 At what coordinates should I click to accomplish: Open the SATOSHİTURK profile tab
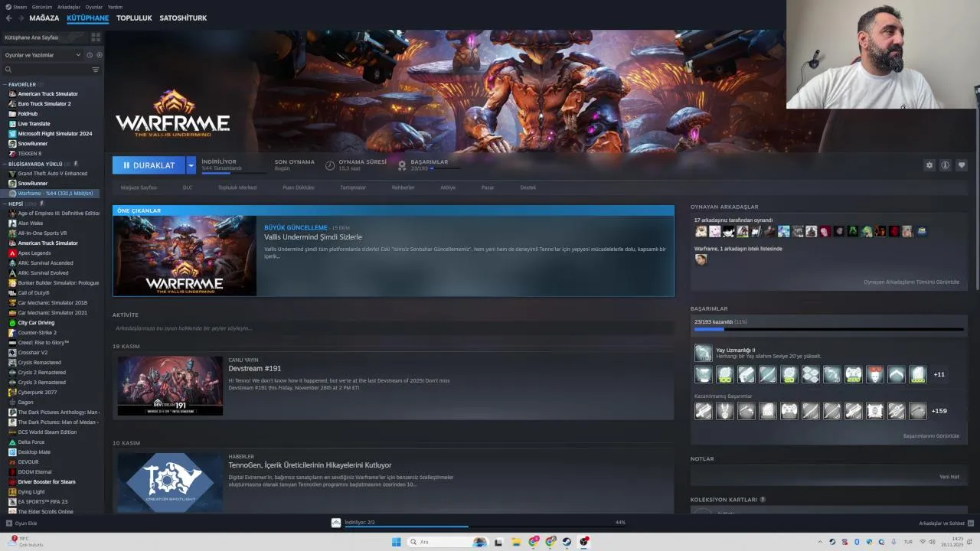(183, 18)
